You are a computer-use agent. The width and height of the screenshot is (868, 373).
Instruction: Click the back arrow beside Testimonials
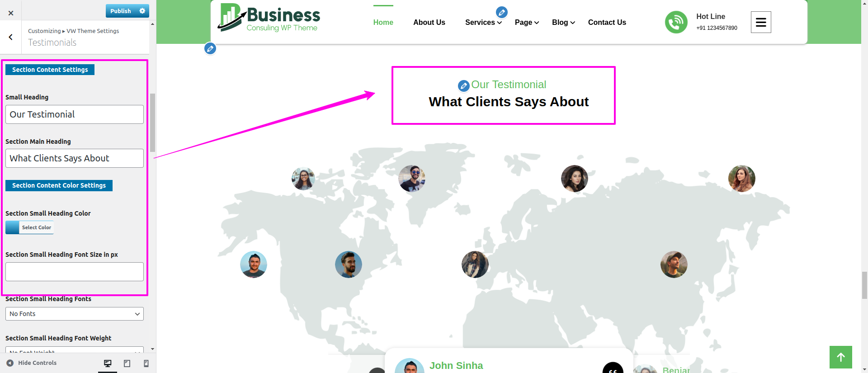click(x=11, y=37)
